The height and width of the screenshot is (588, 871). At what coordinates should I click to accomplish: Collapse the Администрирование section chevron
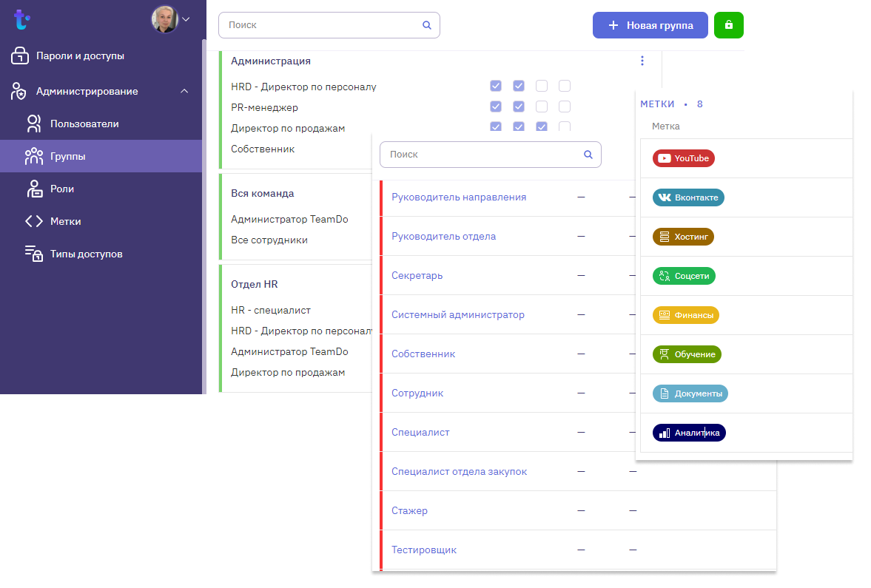click(184, 91)
